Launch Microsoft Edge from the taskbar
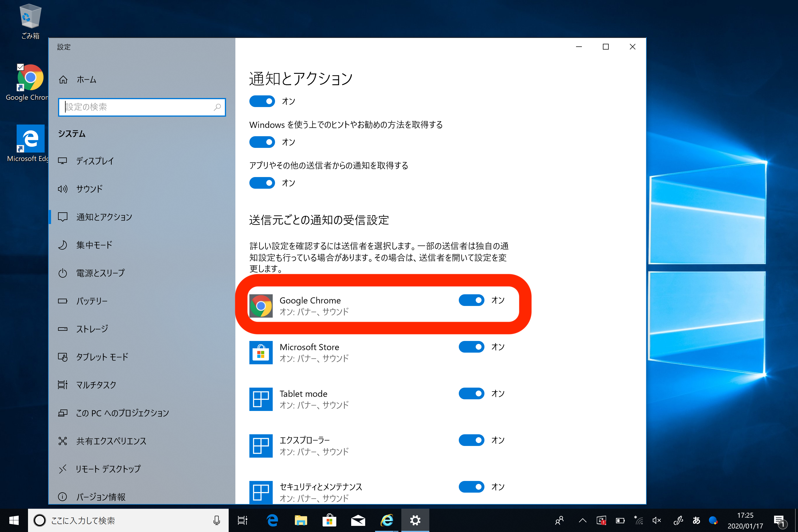 (272, 520)
